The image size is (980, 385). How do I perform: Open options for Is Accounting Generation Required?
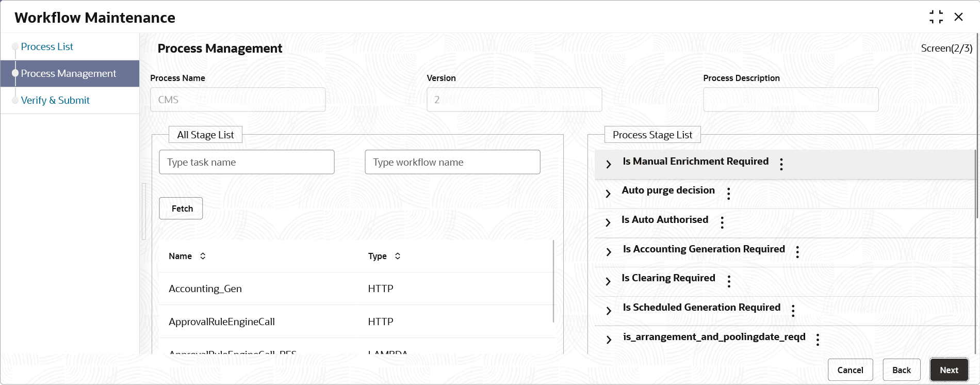pos(797,252)
